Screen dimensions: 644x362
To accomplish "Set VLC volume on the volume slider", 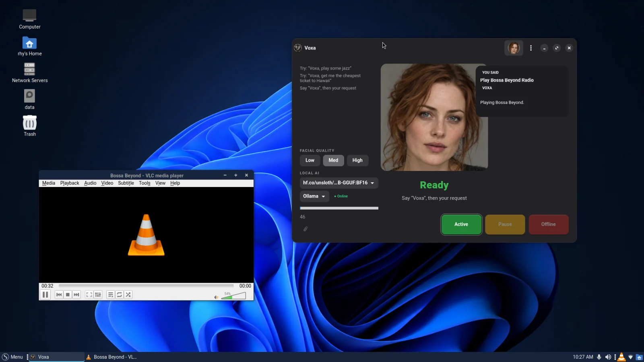I will tap(233, 296).
